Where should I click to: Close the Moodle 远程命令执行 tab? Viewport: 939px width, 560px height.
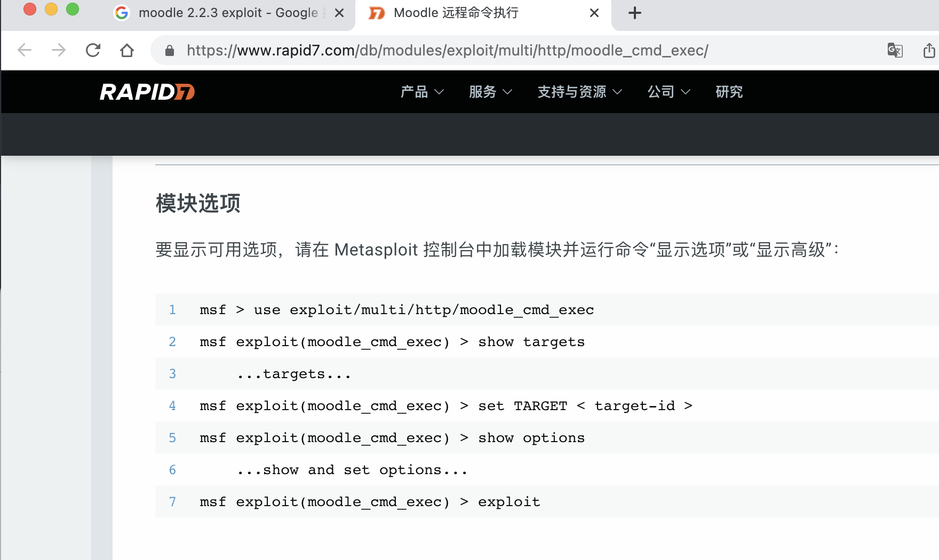click(x=594, y=13)
